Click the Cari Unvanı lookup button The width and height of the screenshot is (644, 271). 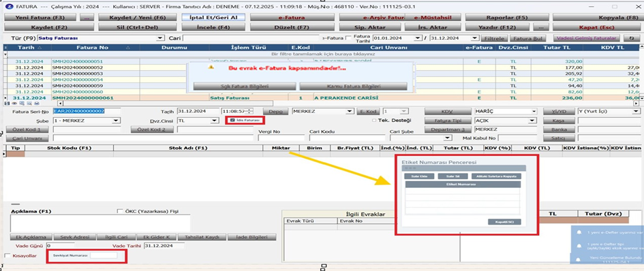coord(27,138)
